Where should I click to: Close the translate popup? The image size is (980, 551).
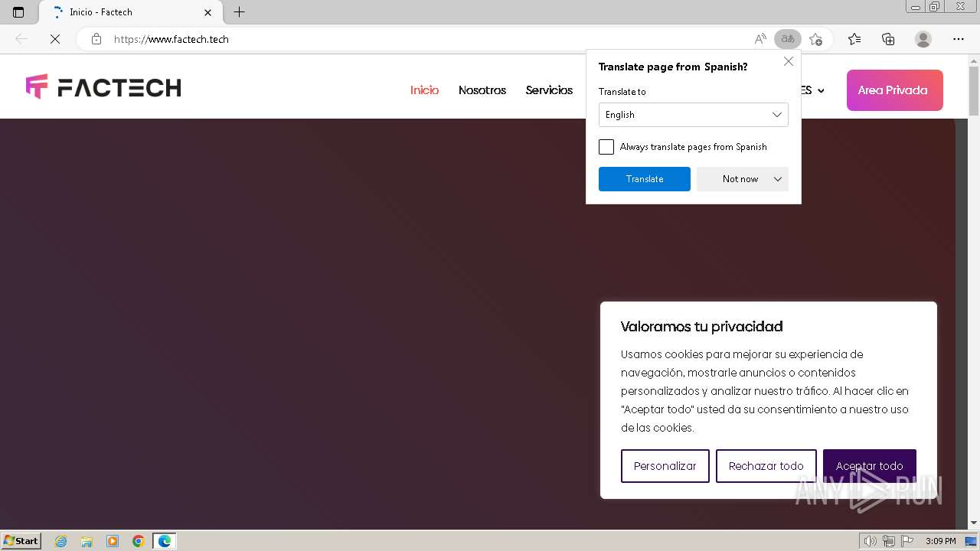click(x=789, y=61)
